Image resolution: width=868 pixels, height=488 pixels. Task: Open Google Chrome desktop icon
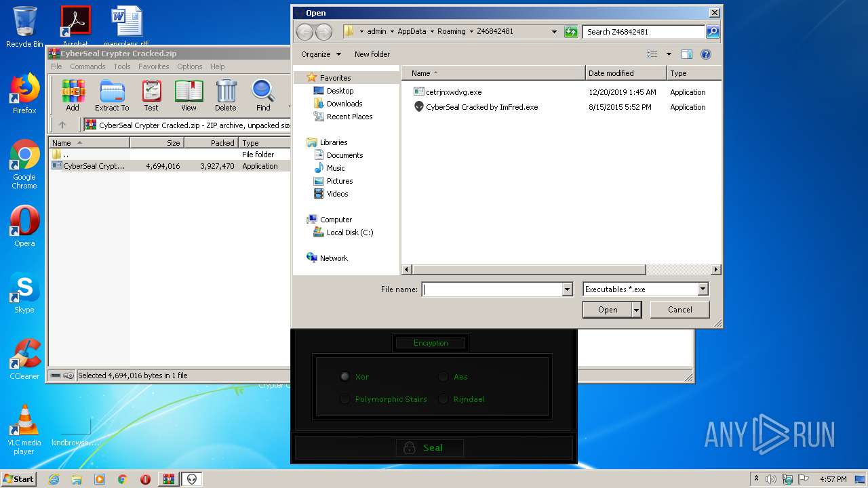24,165
